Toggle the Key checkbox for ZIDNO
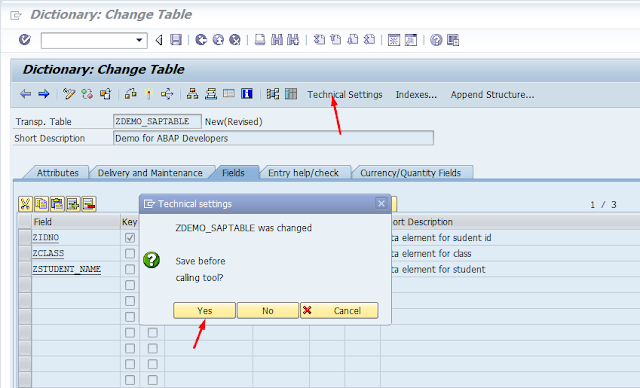This screenshot has height=388, width=640. [130, 237]
